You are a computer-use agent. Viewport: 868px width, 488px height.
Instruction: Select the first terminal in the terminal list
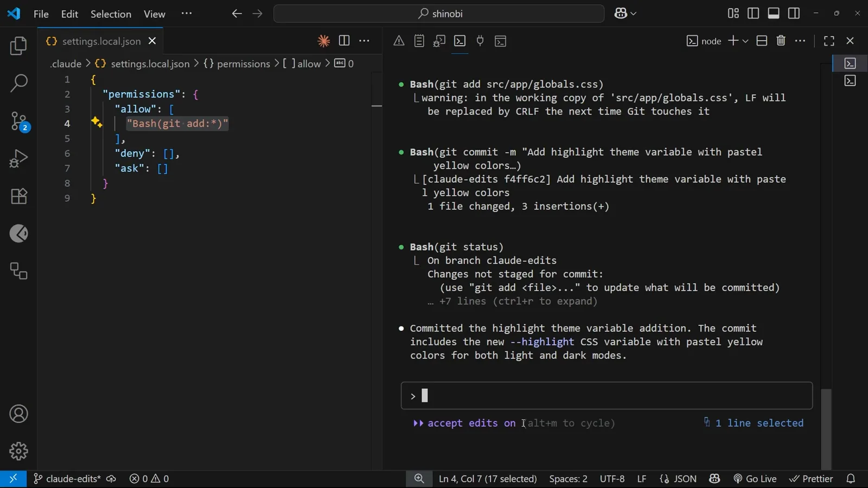(850, 63)
